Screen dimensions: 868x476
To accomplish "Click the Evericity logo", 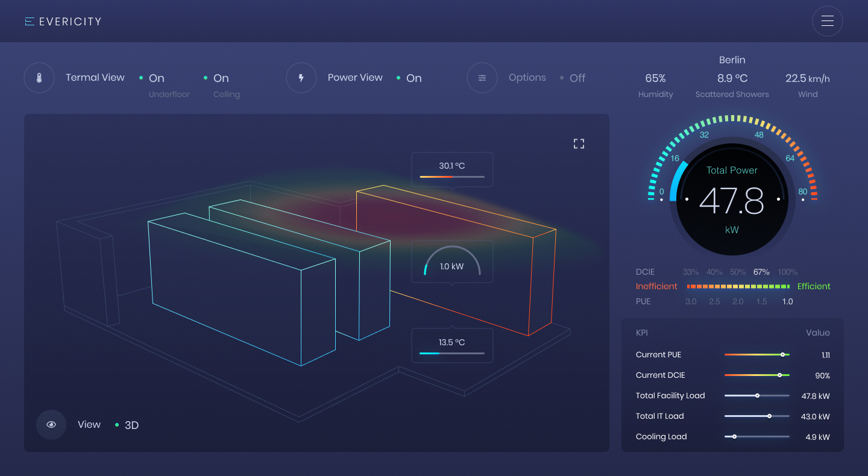I will click(x=63, y=22).
